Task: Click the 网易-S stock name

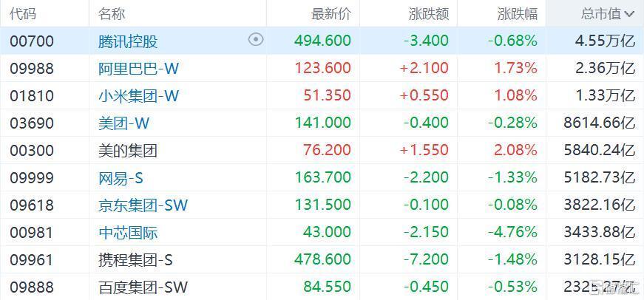Action: click(121, 177)
